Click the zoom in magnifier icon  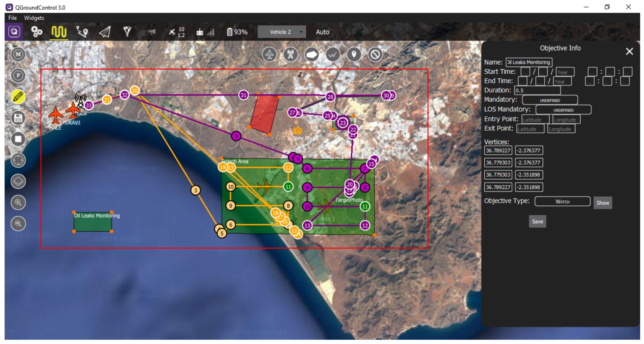18,202
